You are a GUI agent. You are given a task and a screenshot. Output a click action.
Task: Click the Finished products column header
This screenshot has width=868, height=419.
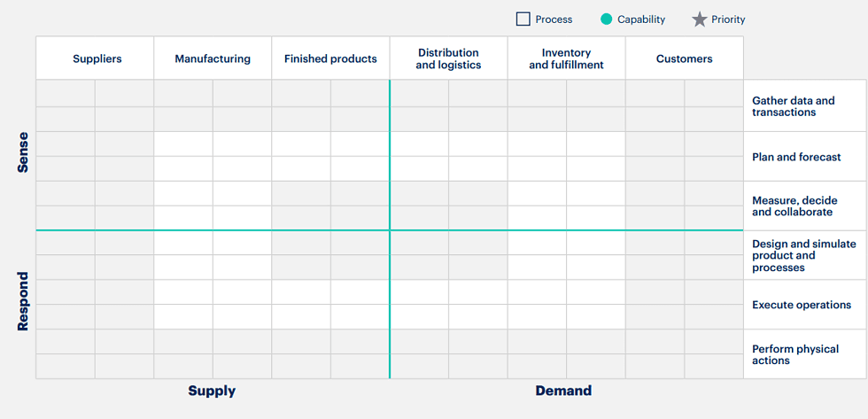[330, 58]
